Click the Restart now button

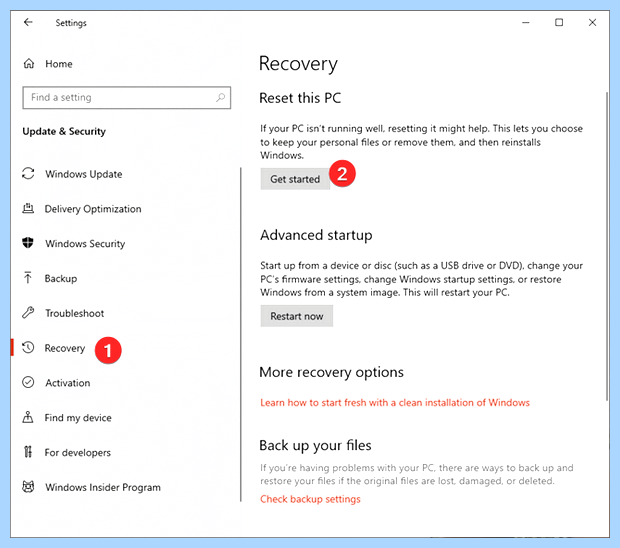point(297,316)
